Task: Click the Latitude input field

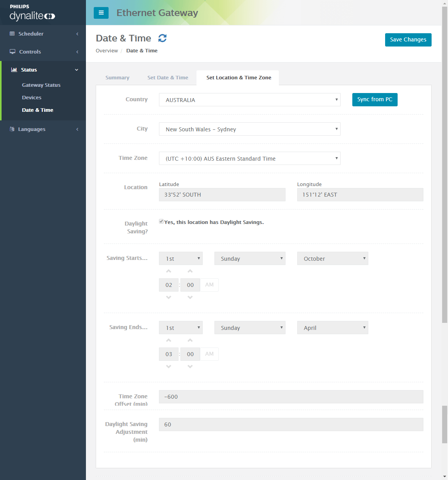Action: 222,195
